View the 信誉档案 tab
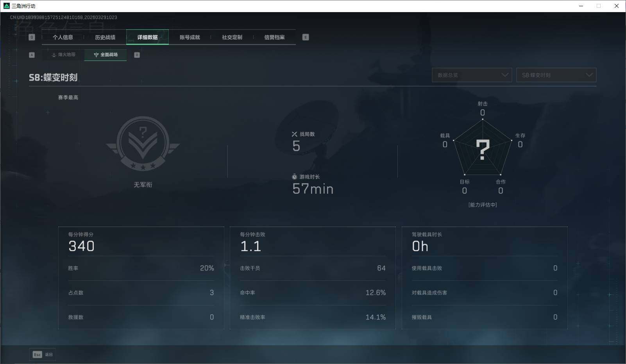Viewport: 626px width, 364px height. pos(274,37)
